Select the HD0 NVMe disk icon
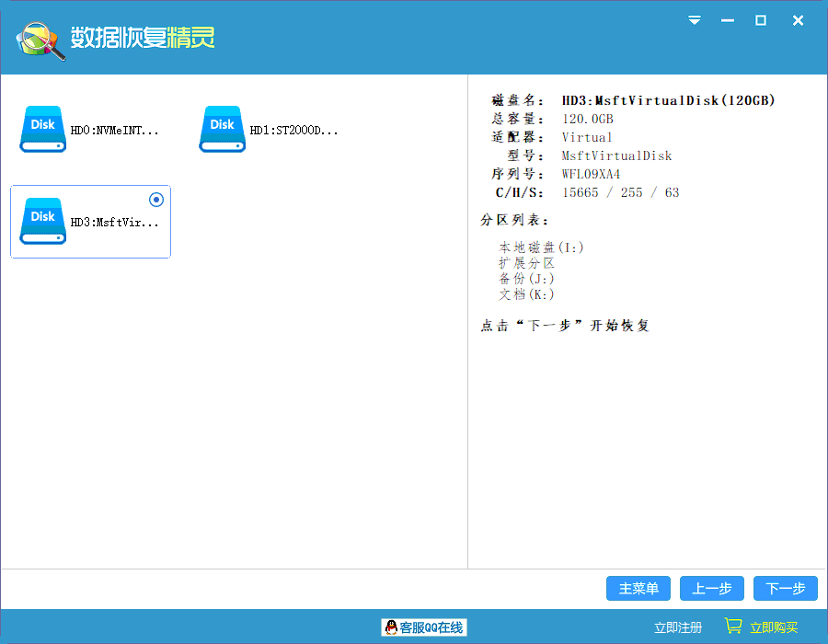Viewport: 828px width, 644px height. [x=42, y=129]
